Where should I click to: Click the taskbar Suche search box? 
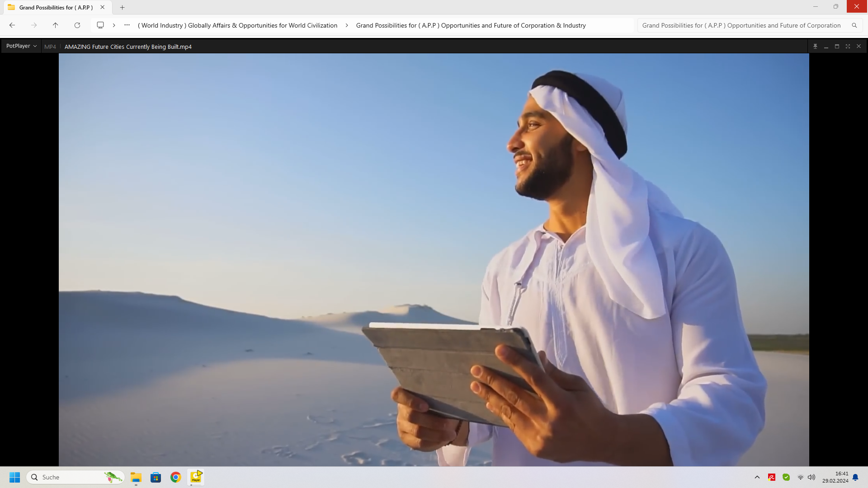tap(75, 477)
